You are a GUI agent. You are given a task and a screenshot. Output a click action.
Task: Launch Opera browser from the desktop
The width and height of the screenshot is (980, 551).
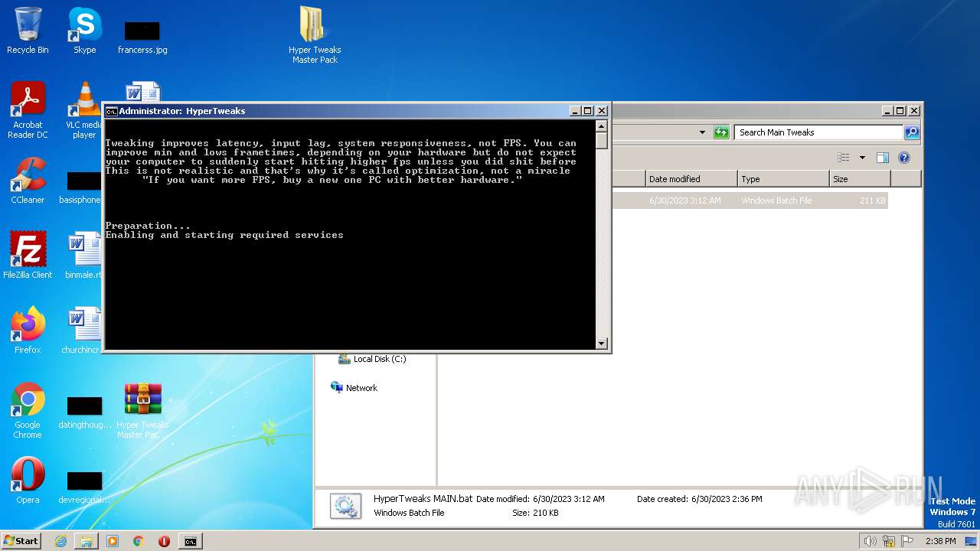pos(28,481)
